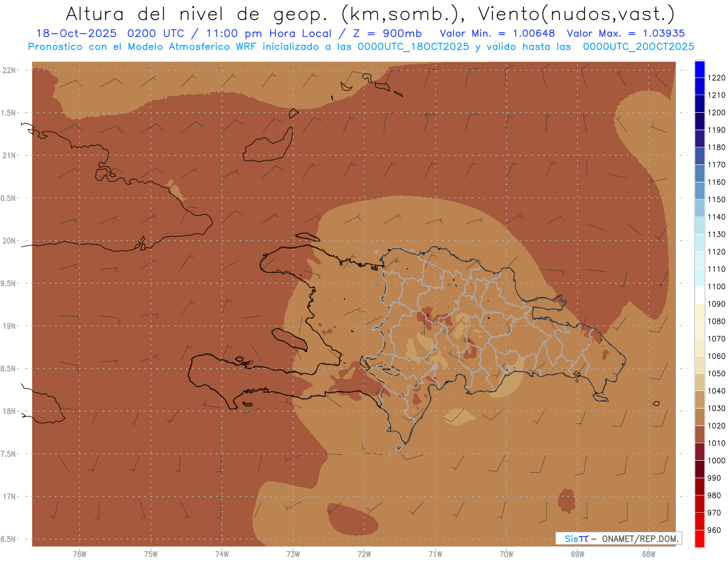Click the '1140' color bar value
Image resolution: width=728 pixels, height=562 pixels.
[x=716, y=217]
